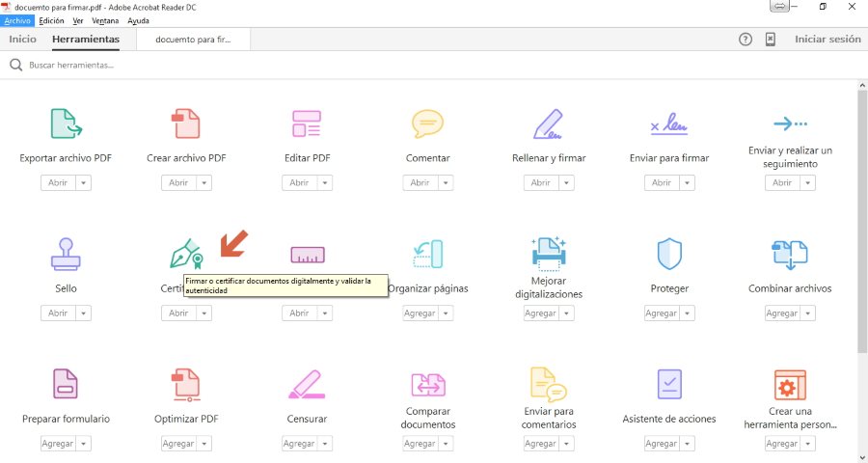Screen dimensions: 868x463
Task: Open the Ventana menu
Action: pyautogui.click(x=105, y=20)
